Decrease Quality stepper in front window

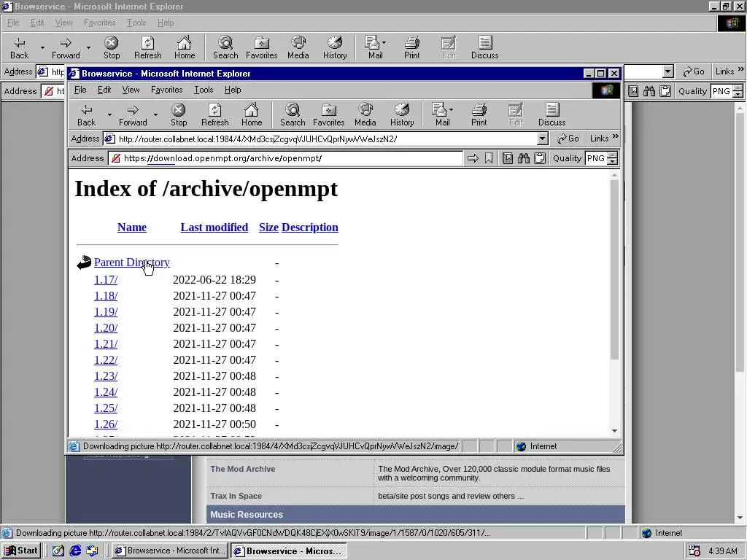[613, 161]
